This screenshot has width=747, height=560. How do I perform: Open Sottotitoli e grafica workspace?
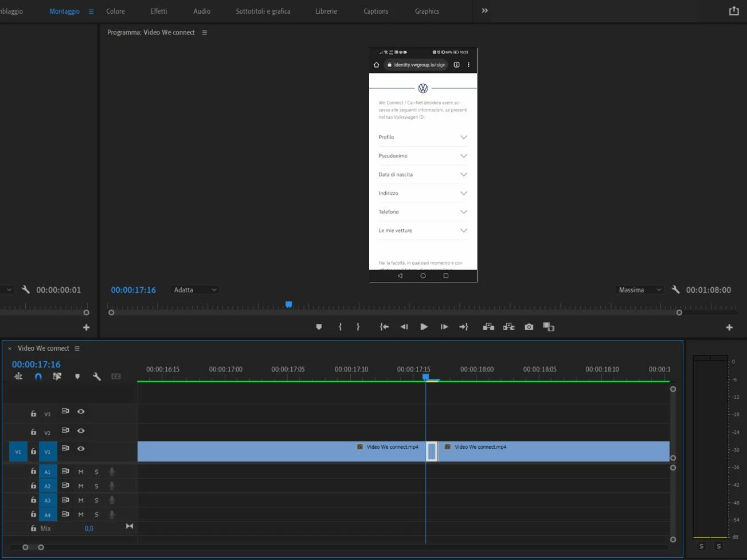(263, 11)
